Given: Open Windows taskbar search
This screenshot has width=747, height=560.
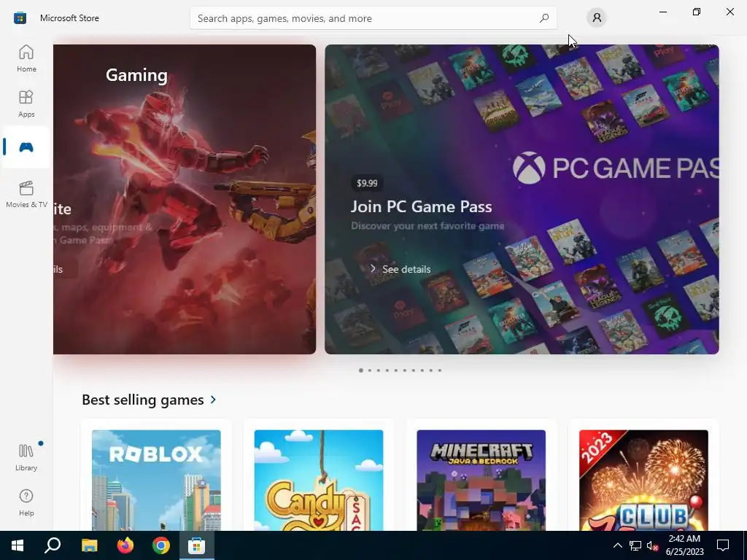Looking at the screenshot, I should (x=53, y=545).
